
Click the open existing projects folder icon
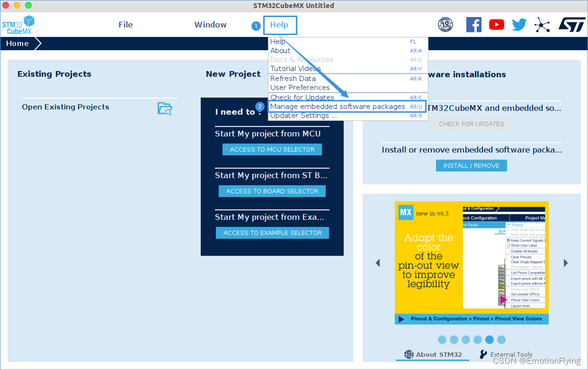point(165,108)
